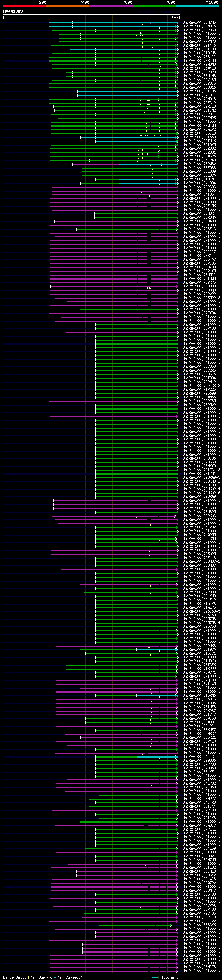This screenshot has height=980, width=222.
Task: Open hit UniRef100_A9TUJ6
Action: pos(199,141)
